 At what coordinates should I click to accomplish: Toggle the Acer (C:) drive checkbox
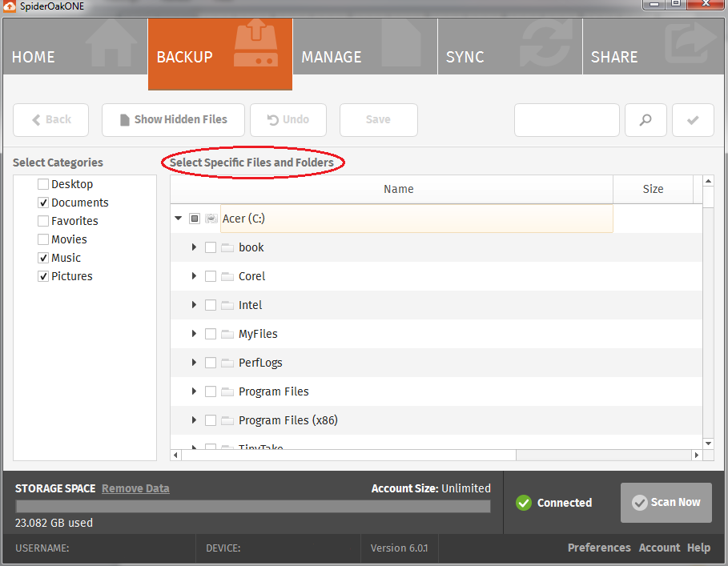point(195,219)
